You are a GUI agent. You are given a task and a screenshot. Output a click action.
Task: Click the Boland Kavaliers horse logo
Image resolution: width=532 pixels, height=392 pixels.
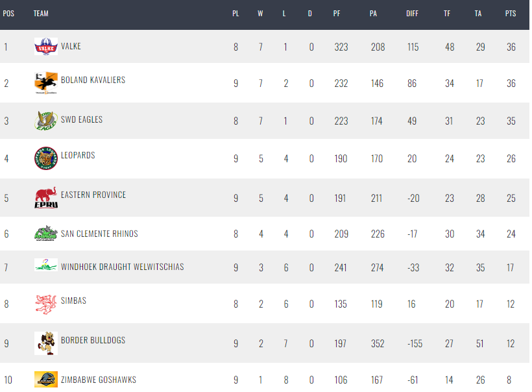pyautogui.click(x=46, y=83)
